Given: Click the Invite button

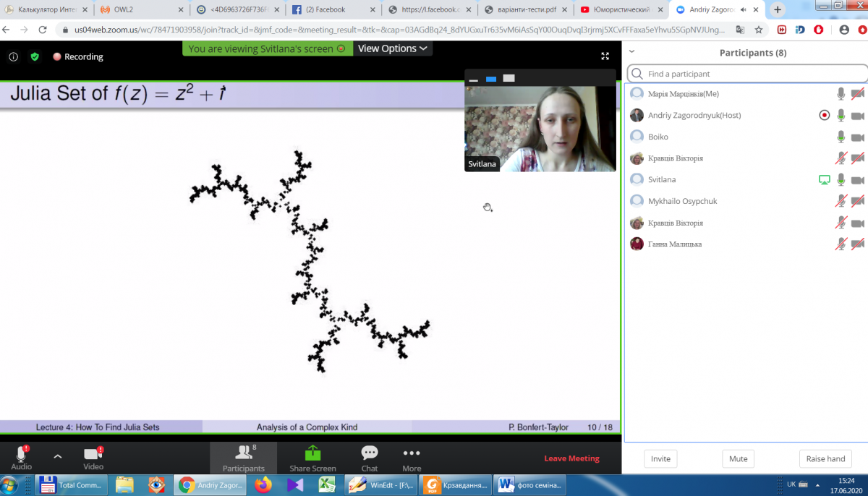Looking at the screenshot, I should tap(660, 458).
